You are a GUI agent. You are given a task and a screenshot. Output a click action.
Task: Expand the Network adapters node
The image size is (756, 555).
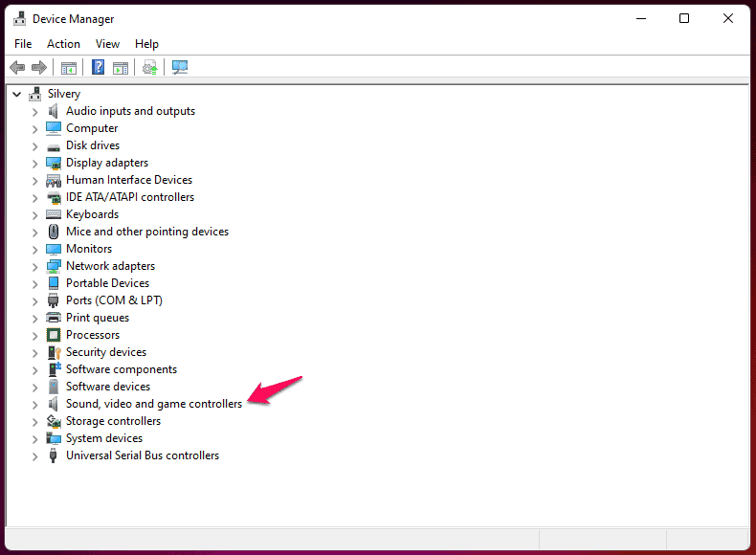coord(34,266)
